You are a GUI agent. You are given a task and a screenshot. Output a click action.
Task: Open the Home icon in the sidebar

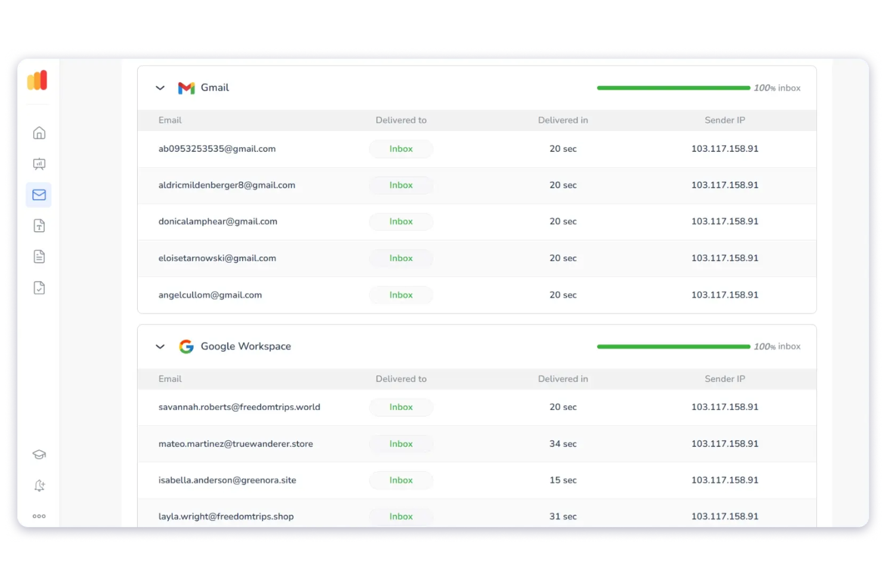coord(39,133)
